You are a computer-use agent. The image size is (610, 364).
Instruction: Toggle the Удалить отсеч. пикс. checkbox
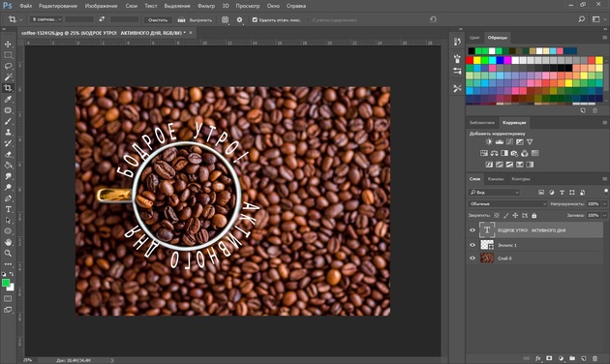coord(255,19)
